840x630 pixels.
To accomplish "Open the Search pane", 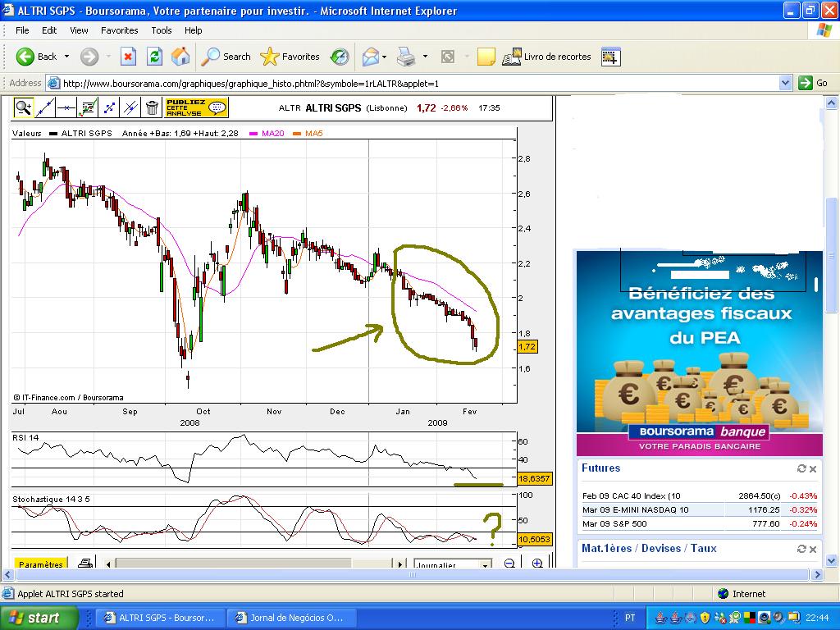I will pyautogui.click(x=226, y=57).
